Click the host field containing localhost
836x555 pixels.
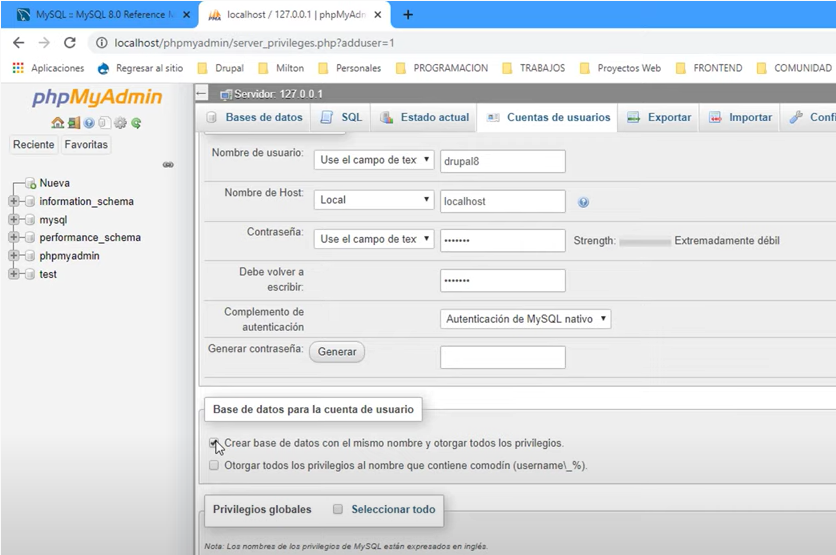pos(503,201)
